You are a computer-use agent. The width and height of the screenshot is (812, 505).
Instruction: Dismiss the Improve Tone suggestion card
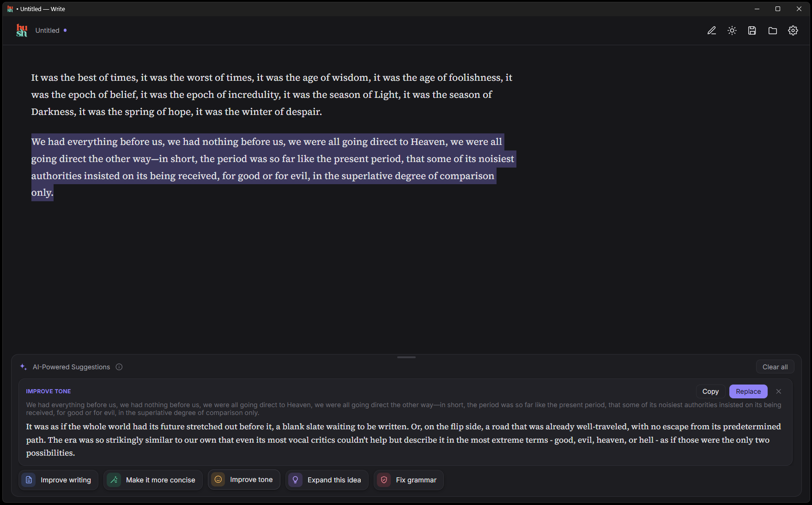[779, 391]
